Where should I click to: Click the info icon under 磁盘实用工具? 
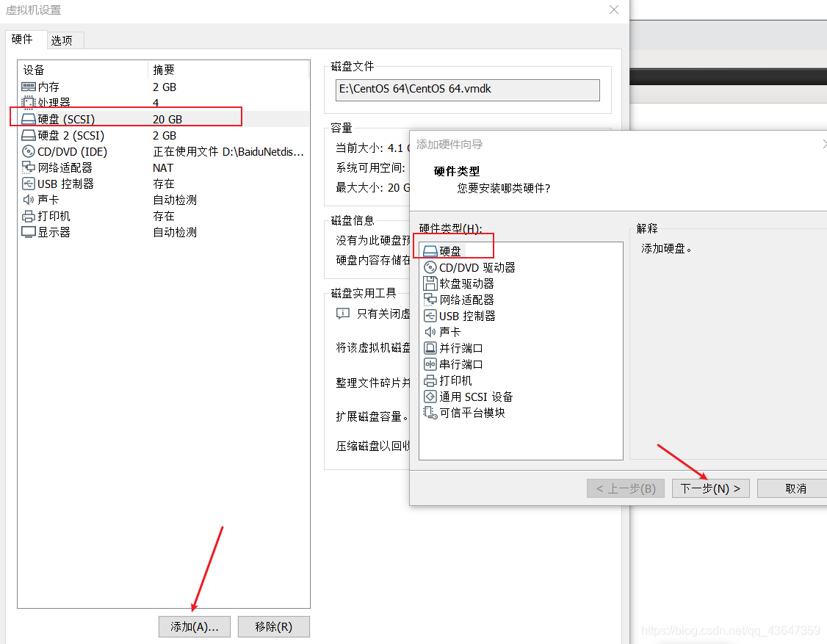coord(343,314)
